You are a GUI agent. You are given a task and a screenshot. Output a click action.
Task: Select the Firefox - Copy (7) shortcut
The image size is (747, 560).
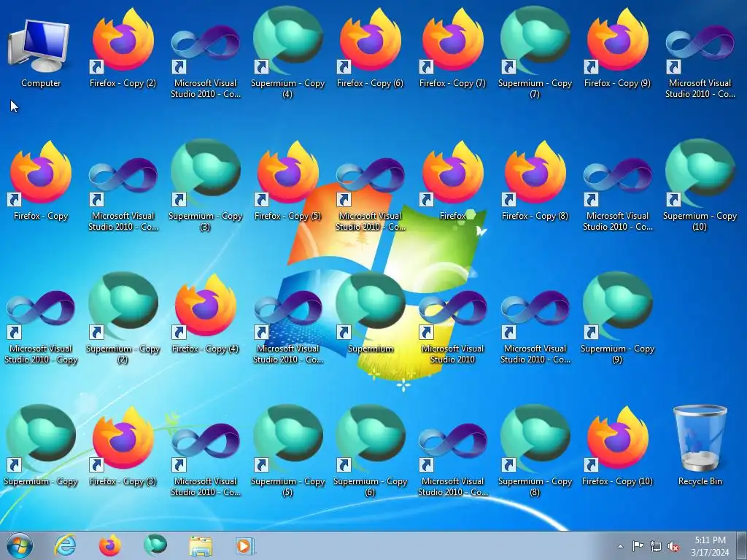pos(452,47)
